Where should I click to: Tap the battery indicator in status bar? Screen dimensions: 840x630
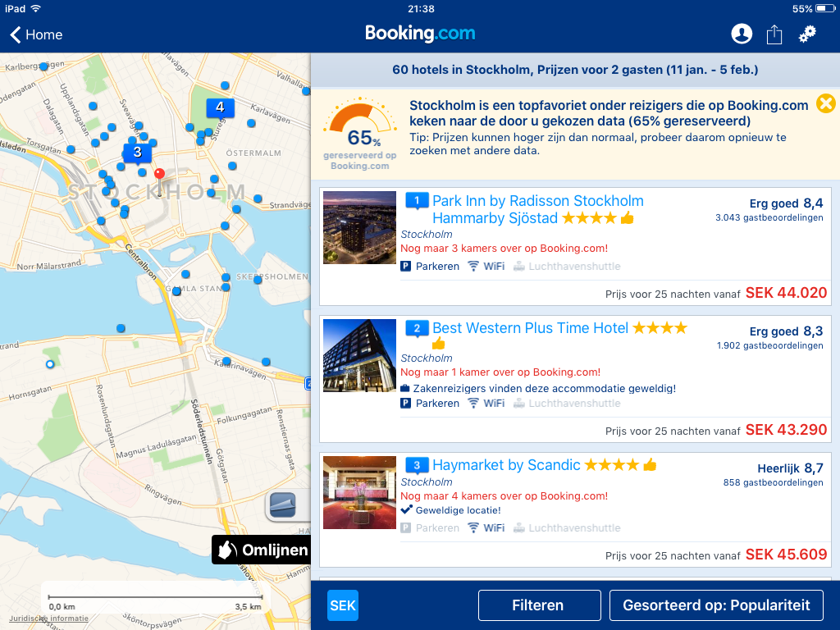[825, 8]
